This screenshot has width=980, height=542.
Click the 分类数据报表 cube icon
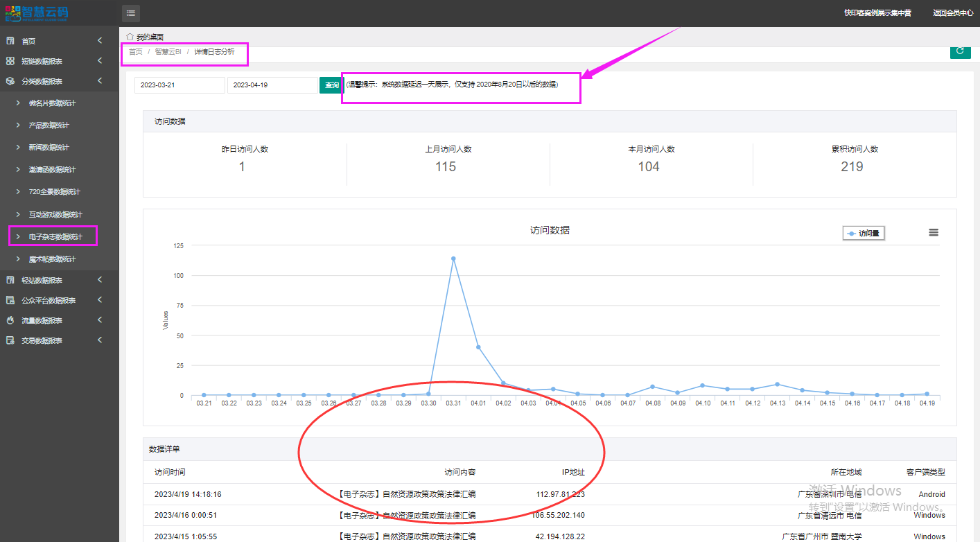click(10, 81)
